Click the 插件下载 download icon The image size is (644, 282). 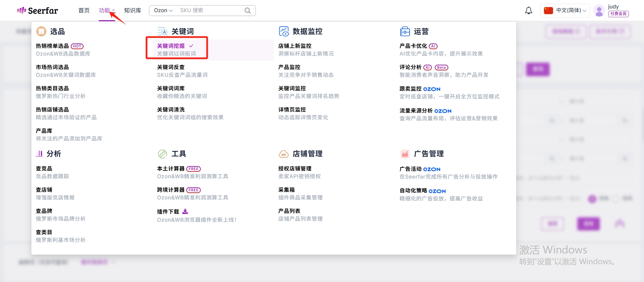185,212
